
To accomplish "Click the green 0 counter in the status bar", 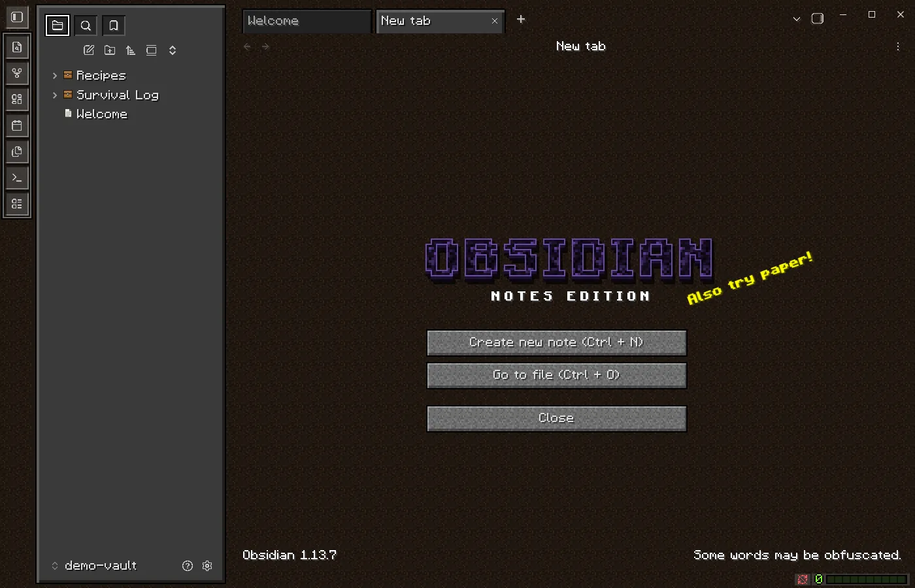I will click(818, 580).
